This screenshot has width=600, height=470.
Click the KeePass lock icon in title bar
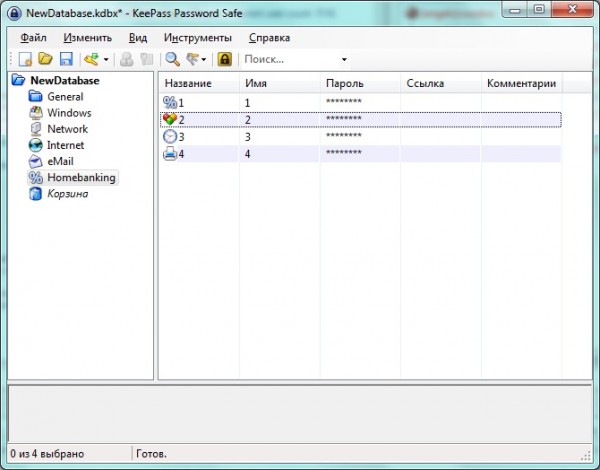14,13
